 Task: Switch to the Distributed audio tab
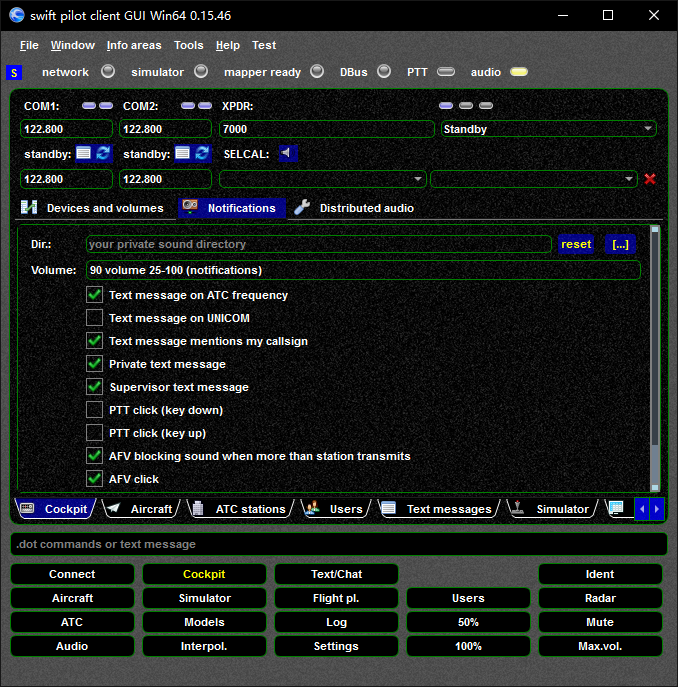point(366,208)
